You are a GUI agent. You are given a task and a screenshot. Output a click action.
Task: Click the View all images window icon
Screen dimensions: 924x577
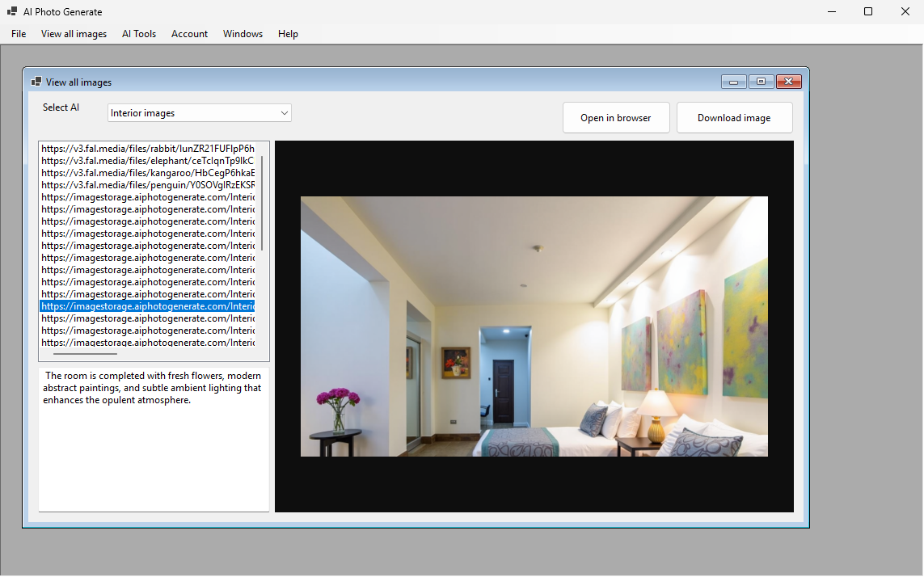(x=36, y=82)
